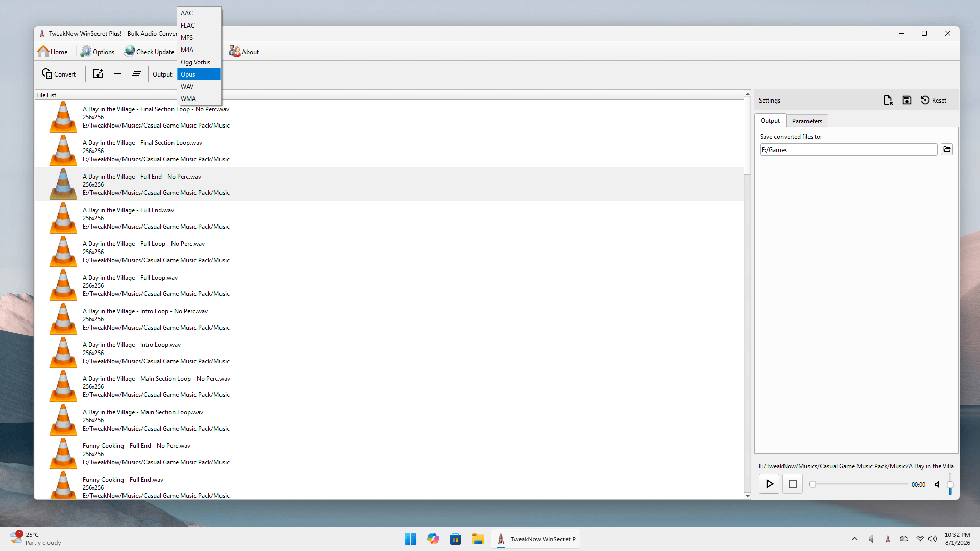
Task: Click VLC cone icon for 'Full Loop.wav'
Action: [x=63, y=285]
